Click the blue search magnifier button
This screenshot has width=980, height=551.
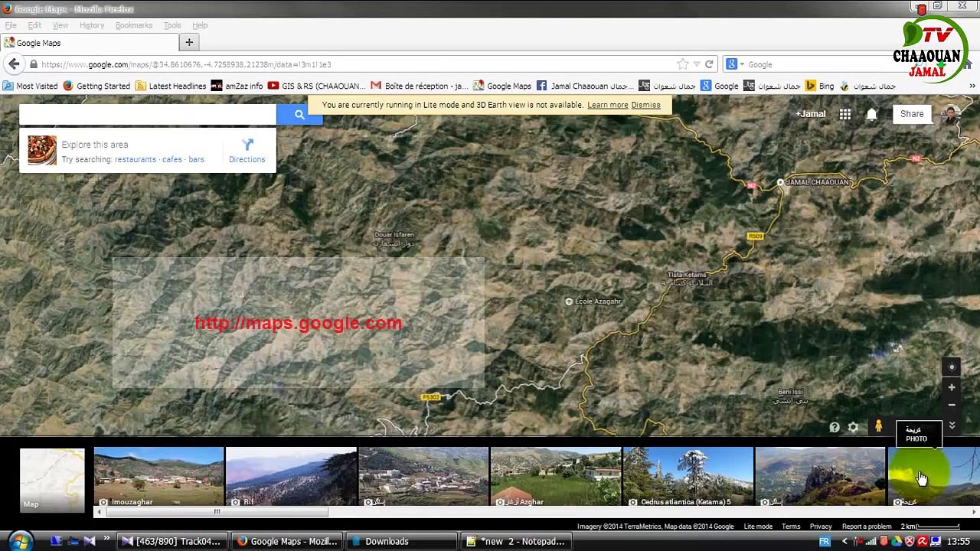[x=299, y=115]
